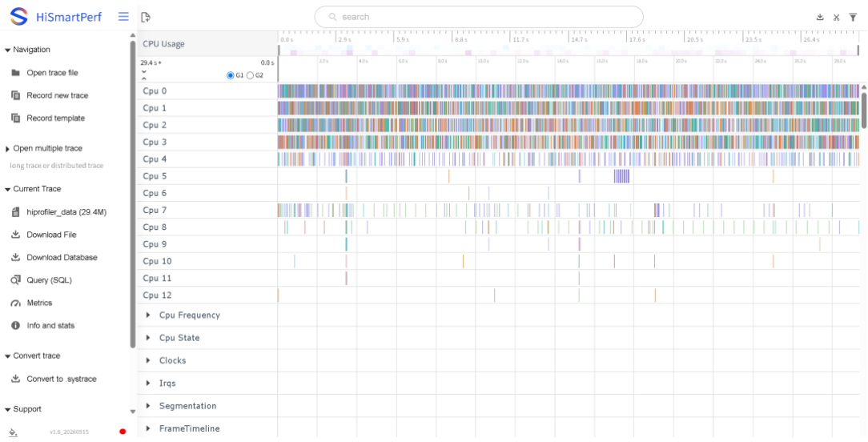Collapse the Current Trace section
The height and width of the screenshot is (442, 868).
tap(8, 190)
